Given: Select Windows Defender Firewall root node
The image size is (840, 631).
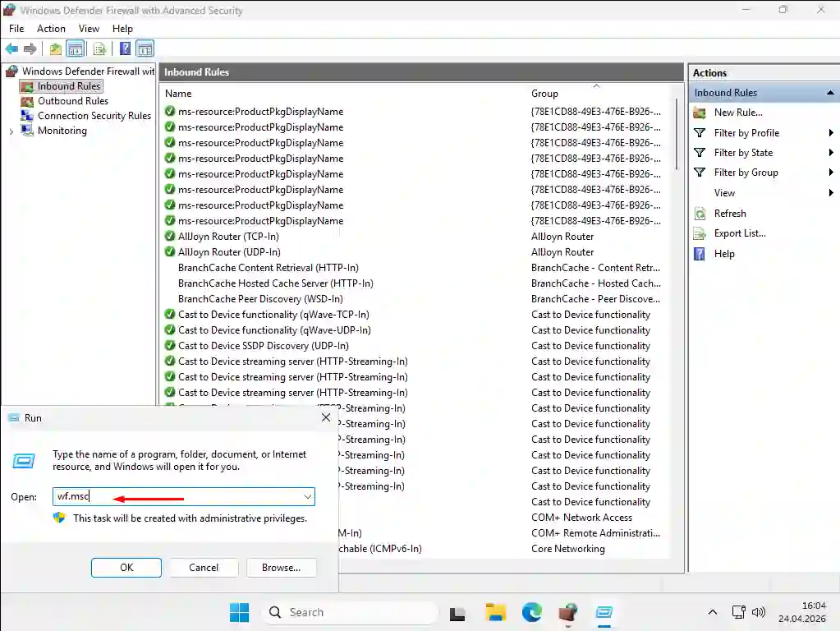Looking at the screenshot, I should tap(89, 71).
